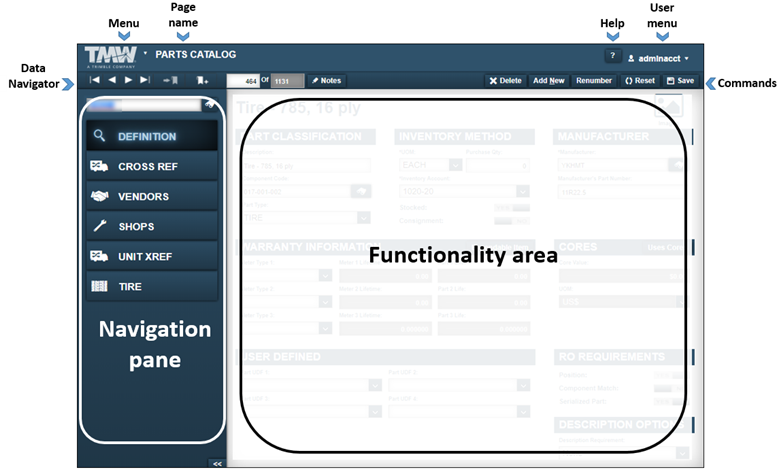Screen dimensions: 779x472
Task: Open the Vendors page
Action: (152, 196)
